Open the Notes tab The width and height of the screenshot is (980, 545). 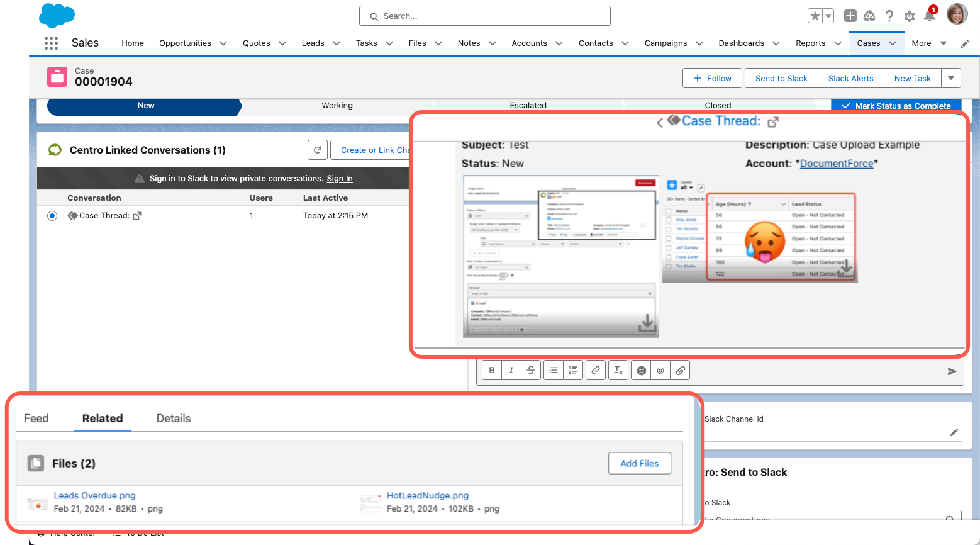click(469, 43)
